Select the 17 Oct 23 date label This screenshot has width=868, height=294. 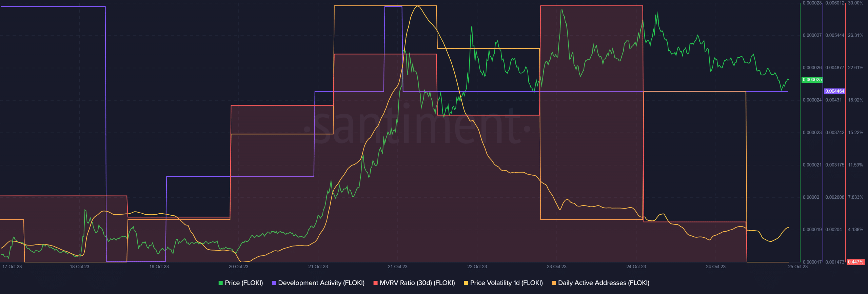tap(12, 267)
